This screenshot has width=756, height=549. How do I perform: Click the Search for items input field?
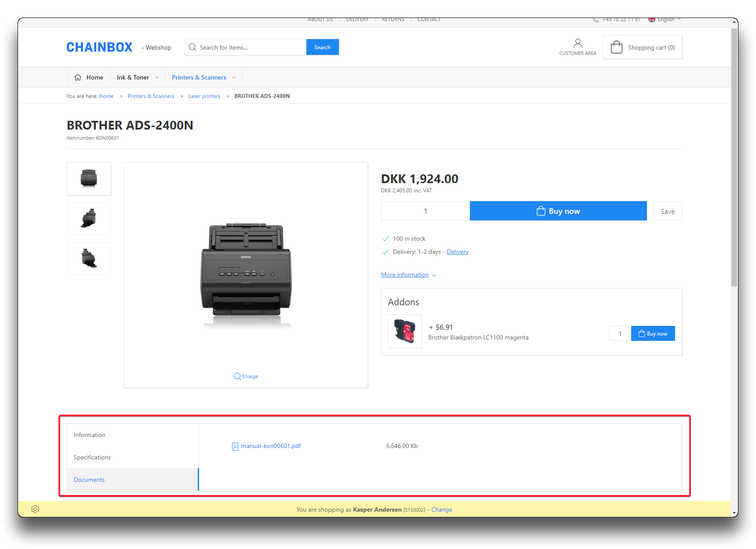tap(251, 47)
